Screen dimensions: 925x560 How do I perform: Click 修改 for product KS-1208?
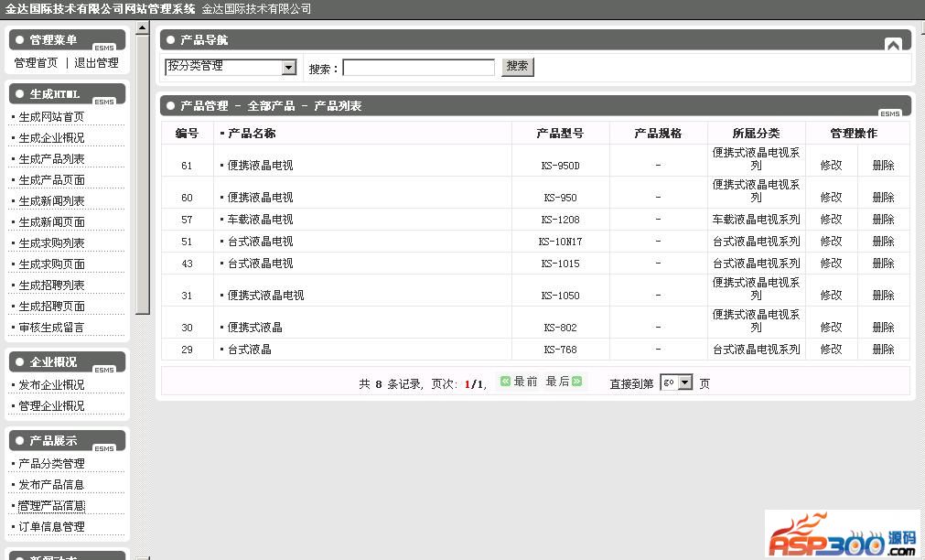pyautogui.click(x=831, y=219)
